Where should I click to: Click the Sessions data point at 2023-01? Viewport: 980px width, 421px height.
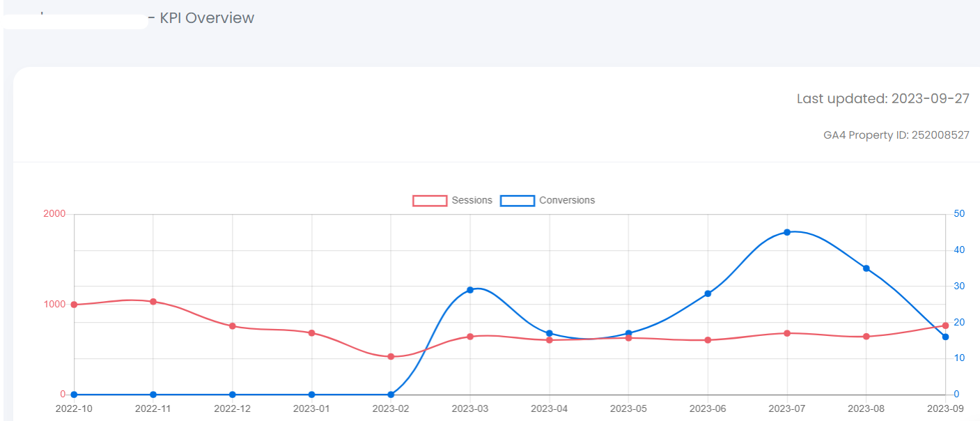(311, 333)
